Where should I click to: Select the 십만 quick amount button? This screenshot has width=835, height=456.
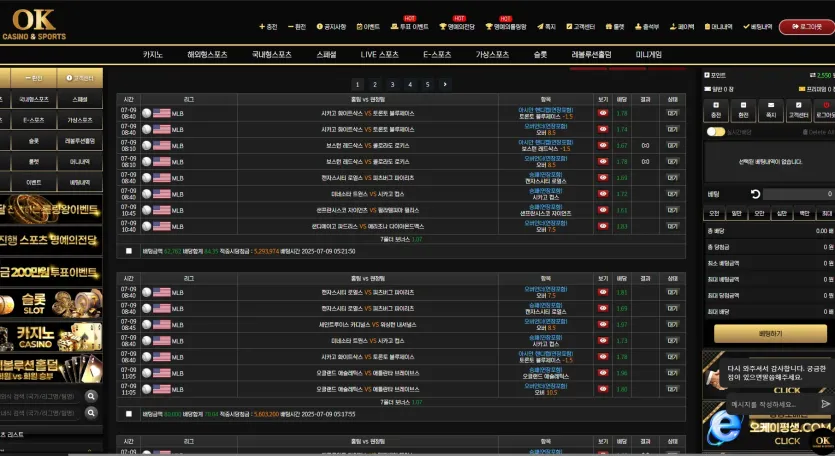click(x=782, y=214)
